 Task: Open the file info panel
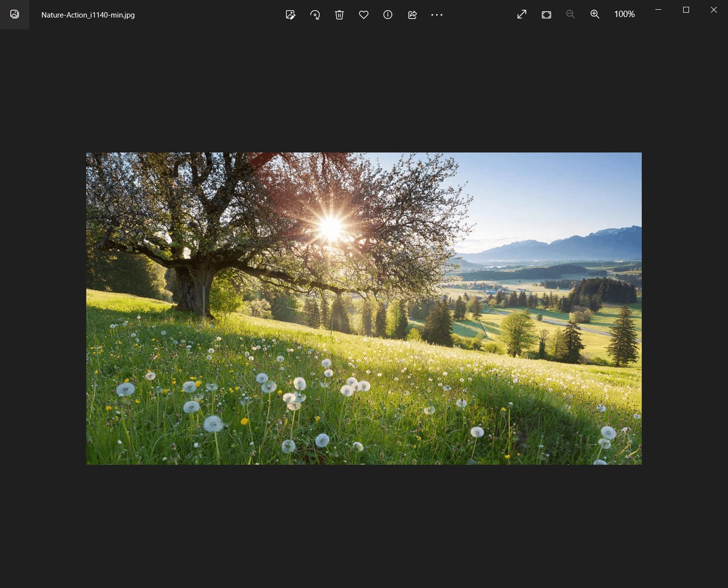(388, 15)
